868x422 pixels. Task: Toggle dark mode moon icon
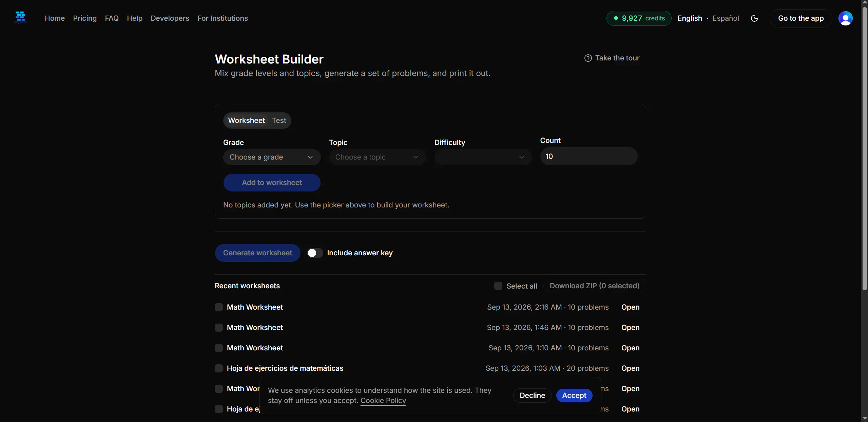[754, 18]
